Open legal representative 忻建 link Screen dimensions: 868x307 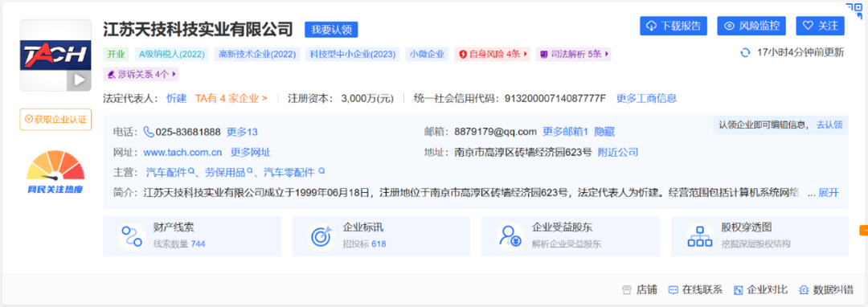pos(177,99)
